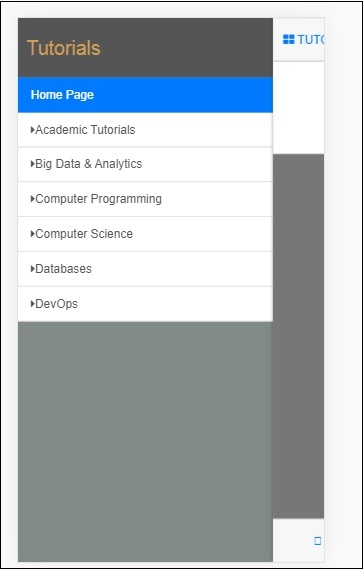
Task: Expand the Computer Programming triangle
Action: 33,199
